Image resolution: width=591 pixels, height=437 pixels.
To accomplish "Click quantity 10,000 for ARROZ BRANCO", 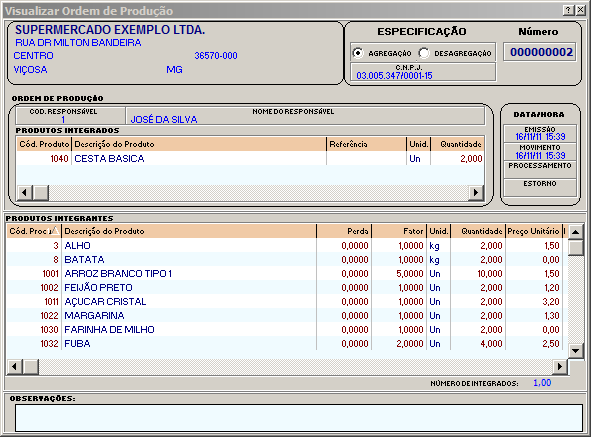I will pos(490,274).
